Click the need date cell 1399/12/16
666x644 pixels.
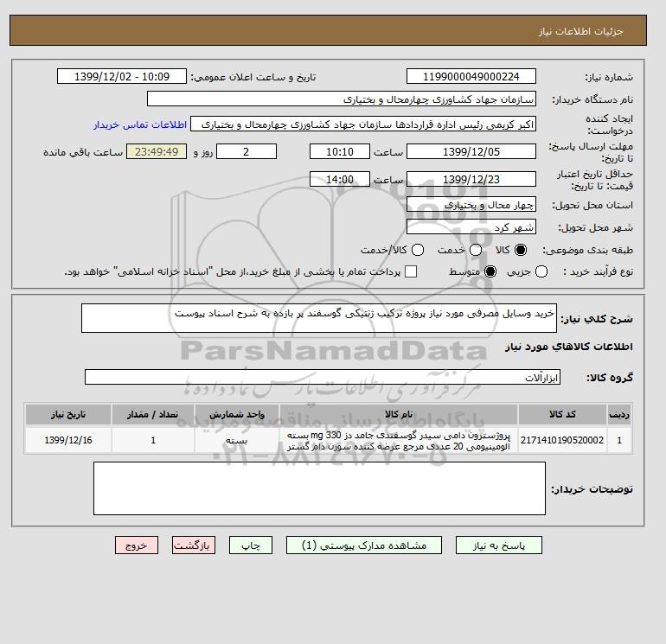[68, 440]
